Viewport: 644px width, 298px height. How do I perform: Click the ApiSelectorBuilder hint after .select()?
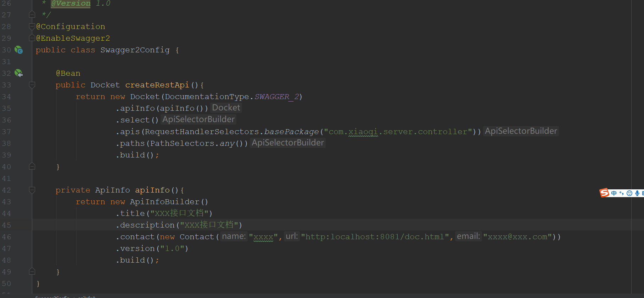coord(198,119)
